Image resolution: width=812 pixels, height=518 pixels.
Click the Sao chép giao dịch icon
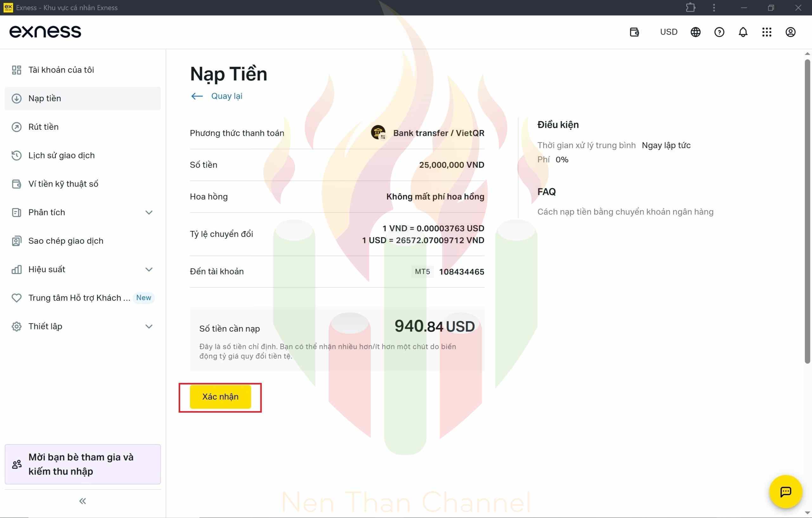[x=16, y=241]
